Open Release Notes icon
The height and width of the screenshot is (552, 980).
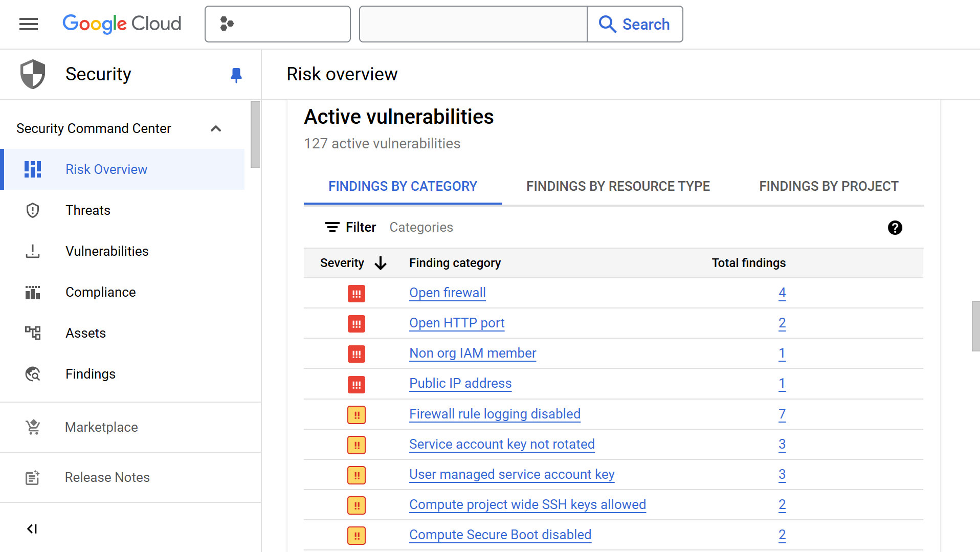pyautogui.click(x=33, y=477)
